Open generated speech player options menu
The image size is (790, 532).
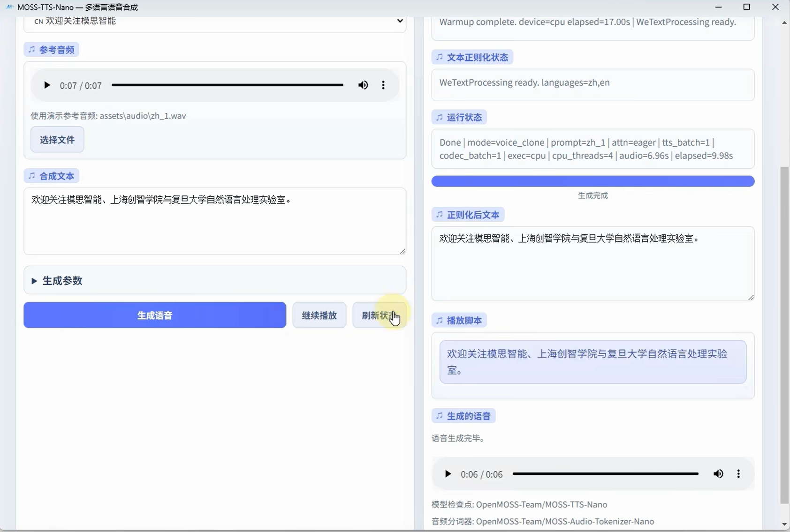738,474
